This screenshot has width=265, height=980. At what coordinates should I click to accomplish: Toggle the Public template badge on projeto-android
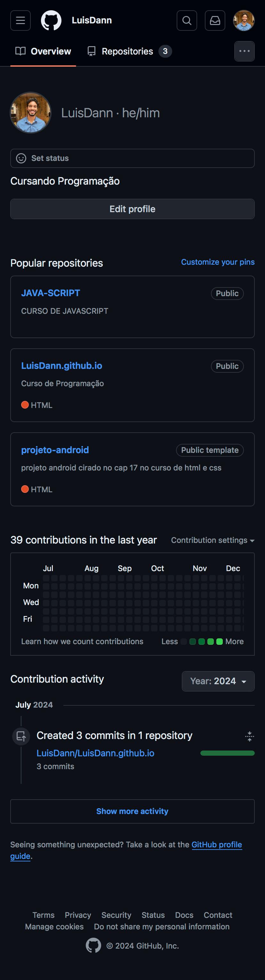(x=210, y=450)
